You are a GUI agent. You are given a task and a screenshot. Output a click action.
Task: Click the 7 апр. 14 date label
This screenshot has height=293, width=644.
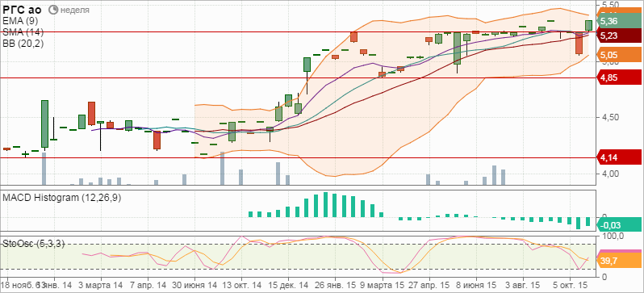click(148, 285)
